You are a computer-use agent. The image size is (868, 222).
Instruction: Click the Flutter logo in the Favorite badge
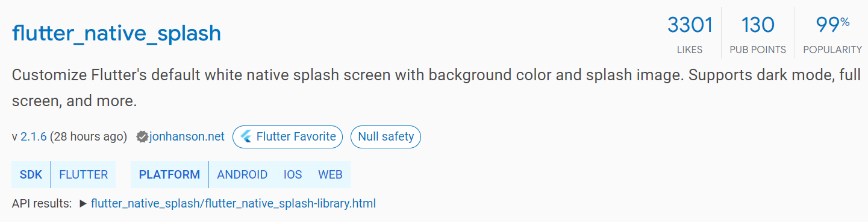[x=246, y=137]
